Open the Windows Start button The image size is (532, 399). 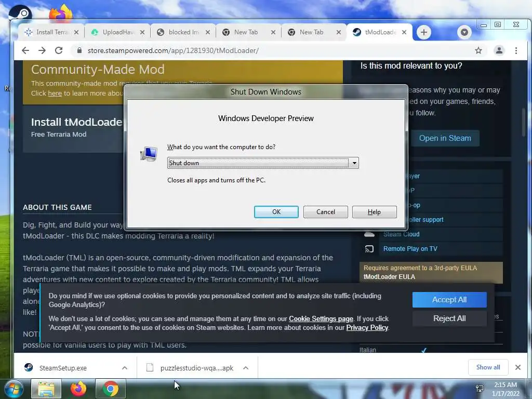14,389
